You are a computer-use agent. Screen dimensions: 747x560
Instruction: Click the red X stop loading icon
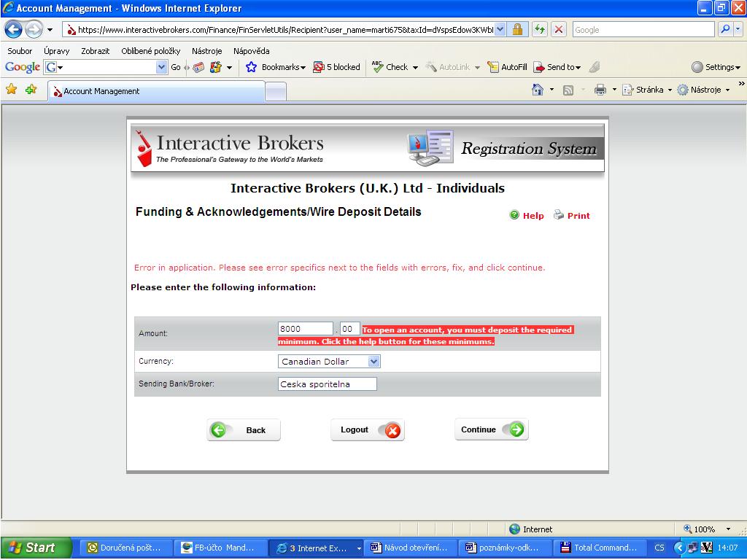coord(559,29)
